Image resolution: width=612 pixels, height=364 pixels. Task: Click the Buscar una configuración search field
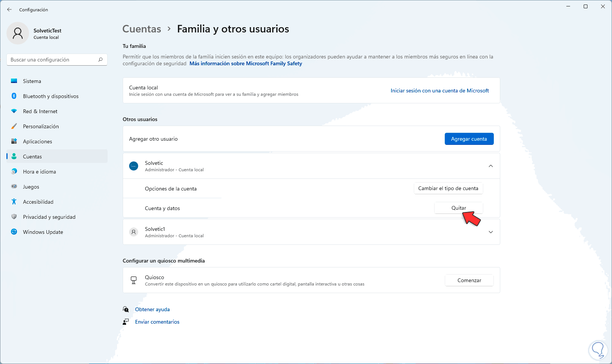(x=53, y=60)
